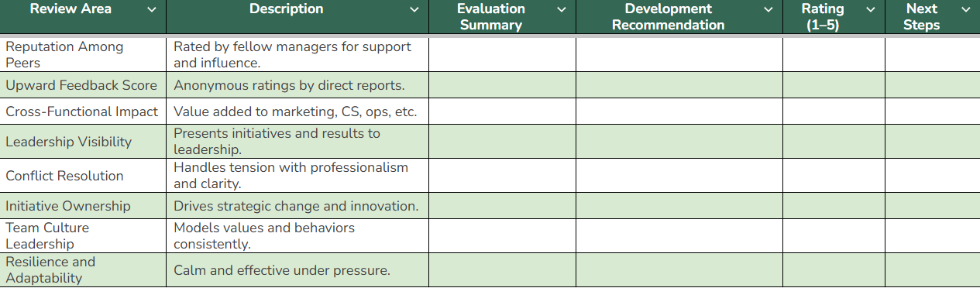Expand the Evaluation Summary filter arrow
The image size is (980, 288).
pyautogui.click(x=562, y=10)
